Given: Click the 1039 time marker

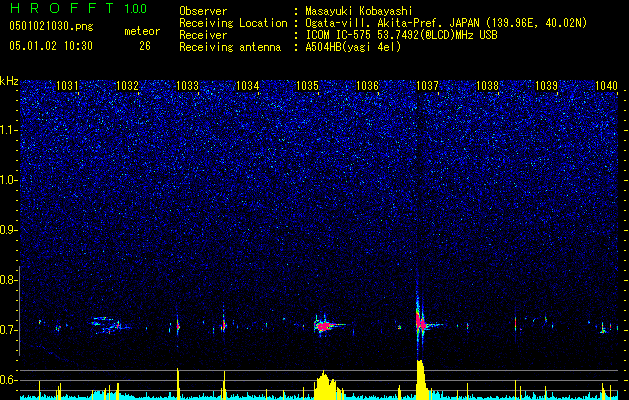Looking at the screenshot, I should (547, 85).
